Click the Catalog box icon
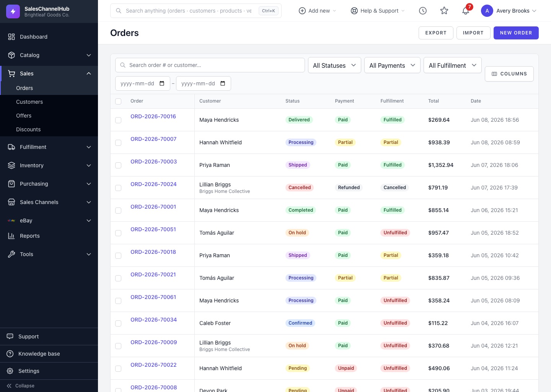This screenshot has width=551, height=392. click(11, 55)
